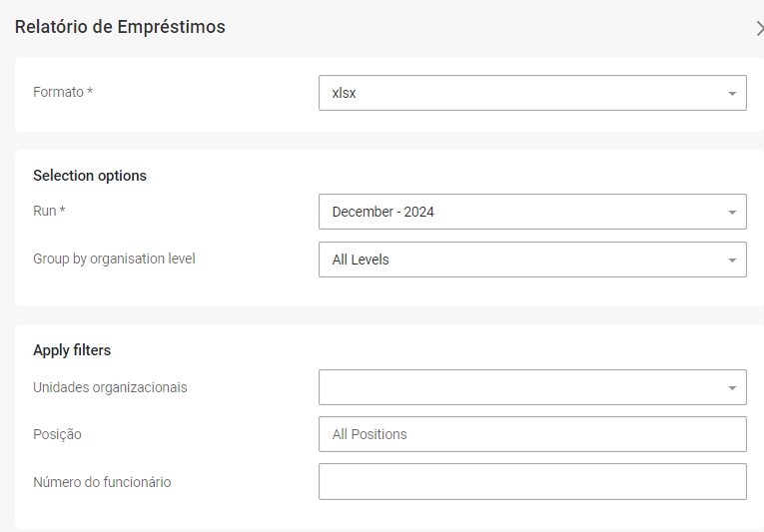Click the arrow icon beside All Levels
The image size is (764, 532).
(x=732, y=261)
